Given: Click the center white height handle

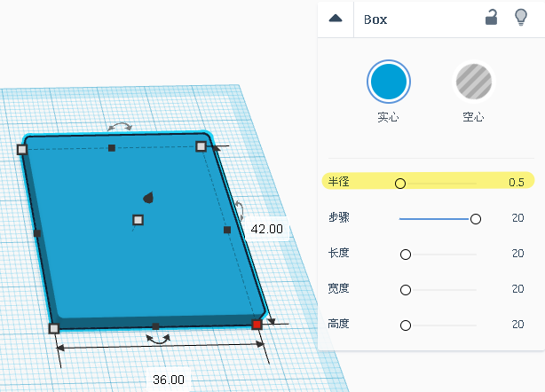Looking at the screenshot, I should [x=138, y=220].
